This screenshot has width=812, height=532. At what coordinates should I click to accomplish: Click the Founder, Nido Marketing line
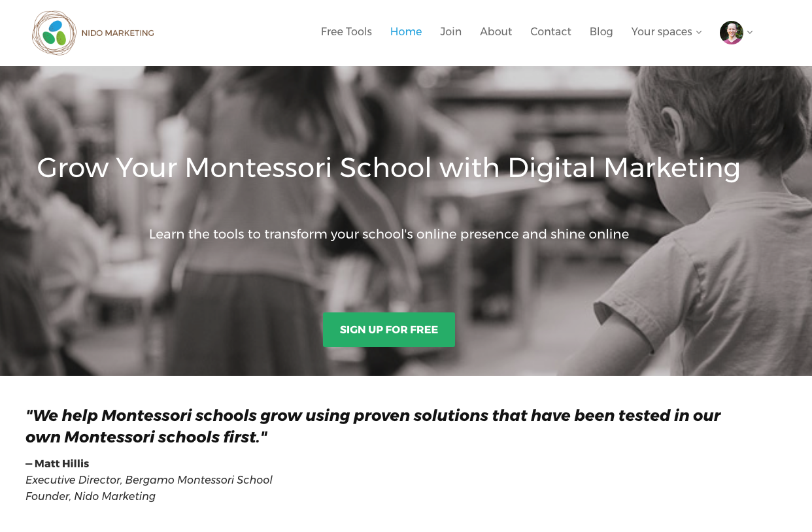(90, 496)
